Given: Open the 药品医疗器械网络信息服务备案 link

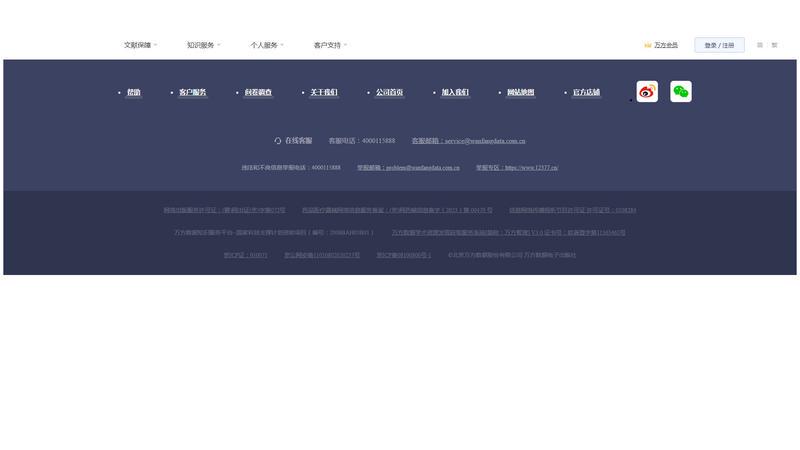Looking at the screenshot, I should tap(397, 210).
